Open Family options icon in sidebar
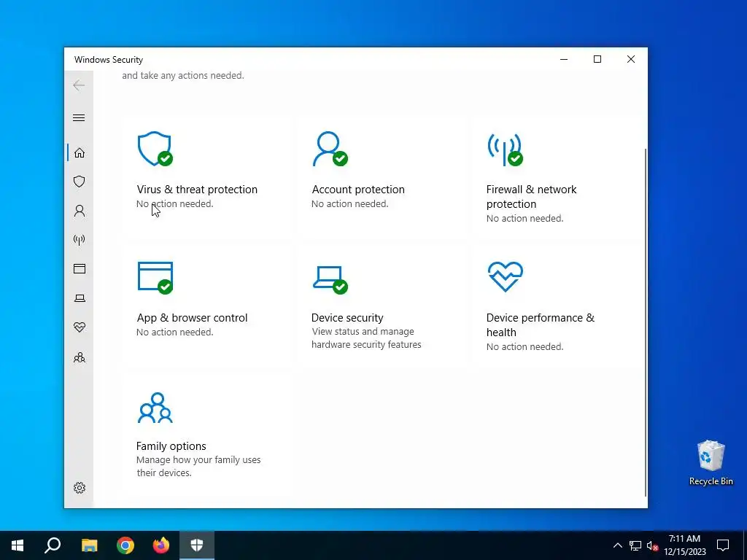 (x=80, y=357)
